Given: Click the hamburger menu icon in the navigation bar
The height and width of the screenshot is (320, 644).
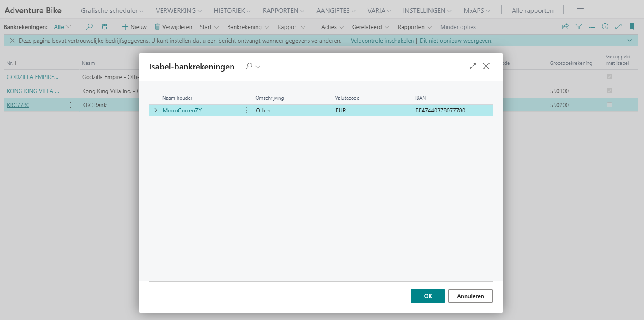Looking at the screenshot, I should [x=580, y=10].
